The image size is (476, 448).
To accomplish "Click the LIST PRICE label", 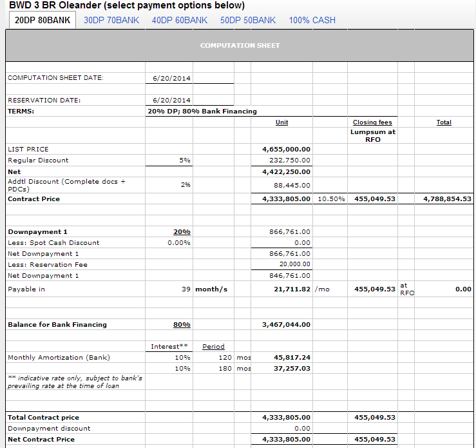I will click(x=28, y=150).
